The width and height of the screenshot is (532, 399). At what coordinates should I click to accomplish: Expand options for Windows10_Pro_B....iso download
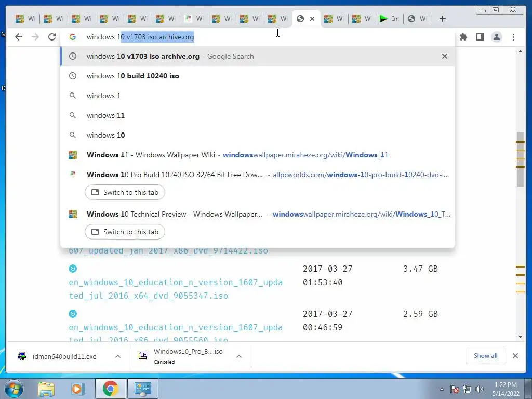239,356
